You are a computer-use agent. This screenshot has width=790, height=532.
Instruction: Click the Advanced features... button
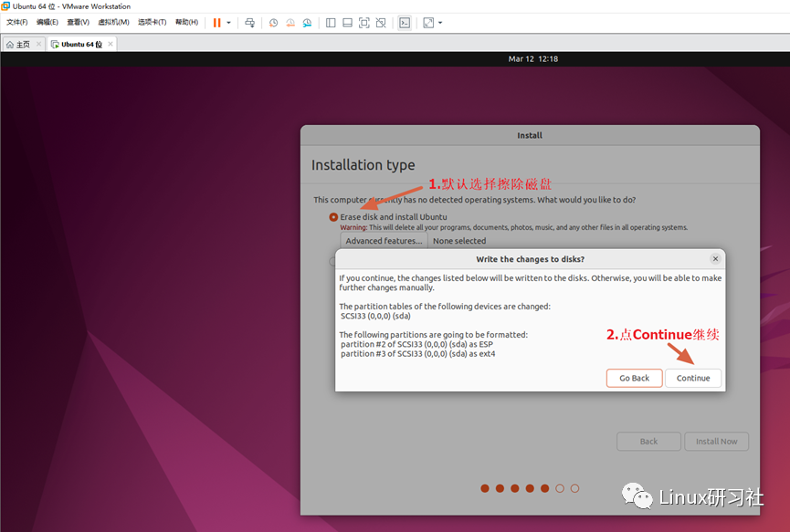(x=384, y=241)
